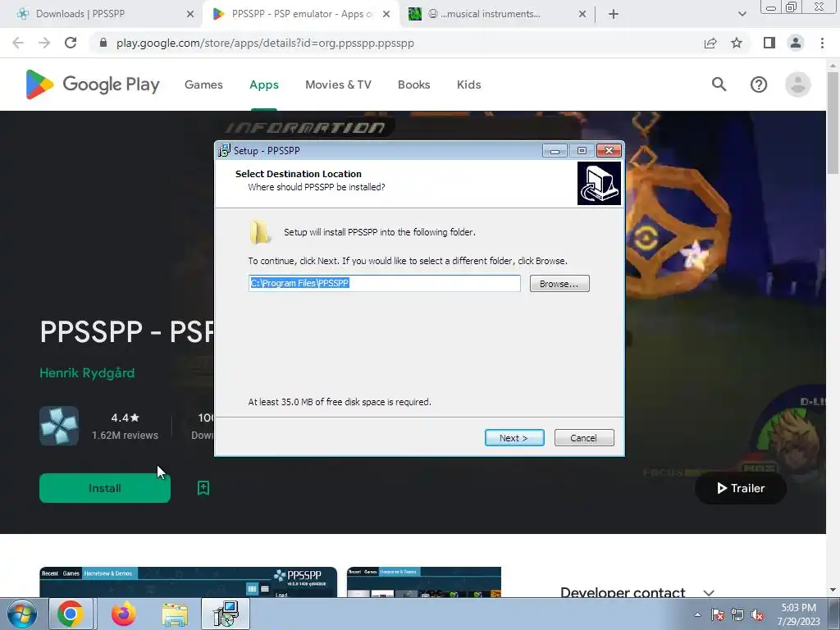Open Movies & TV tab in Google Play
Viewport: 840px width, 630px height.
[338, 84]
